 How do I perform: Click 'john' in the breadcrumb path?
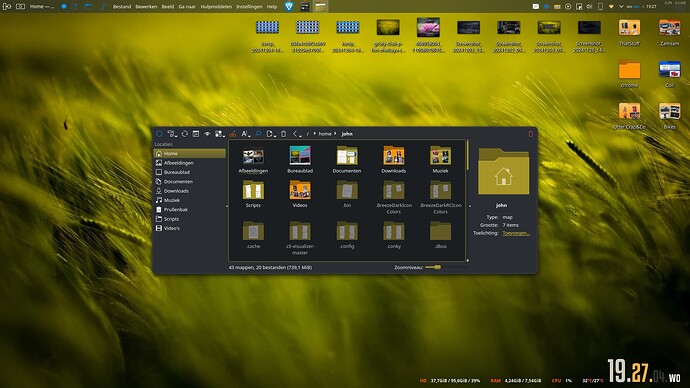click(347, 134)
